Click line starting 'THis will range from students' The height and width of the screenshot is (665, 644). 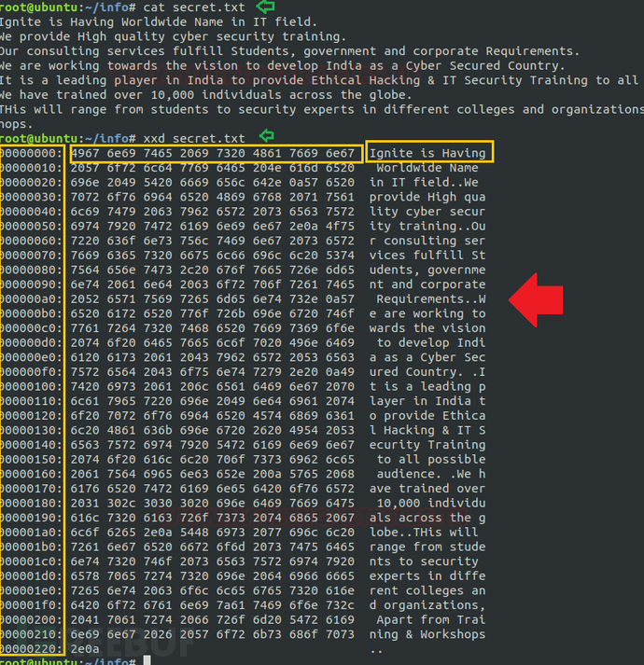[322, 109]
